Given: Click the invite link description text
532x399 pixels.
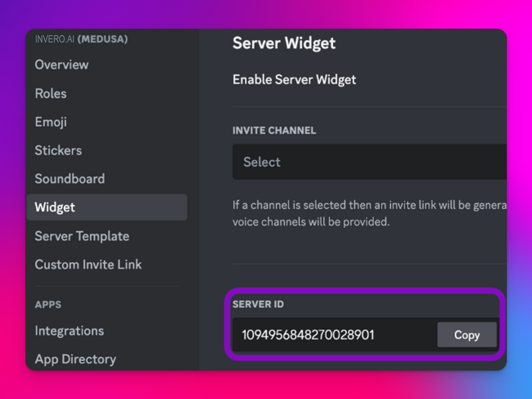Looking at the screenshot, I should point(369,213).
